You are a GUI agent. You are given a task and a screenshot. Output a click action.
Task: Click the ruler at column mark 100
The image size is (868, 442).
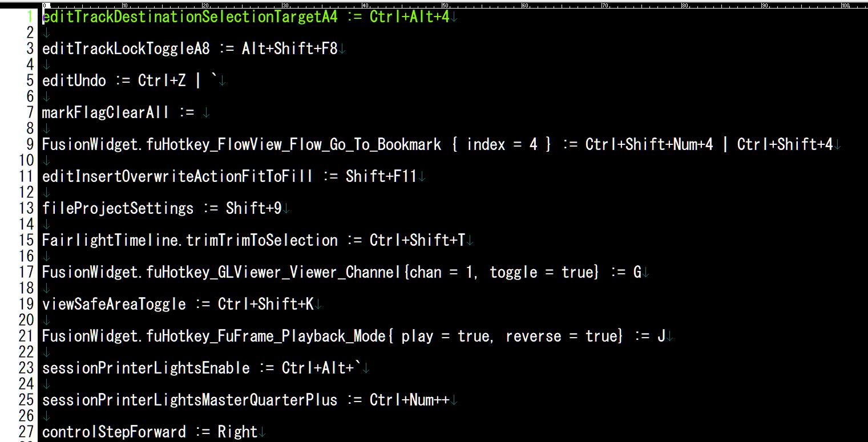(x=845, y=6)
